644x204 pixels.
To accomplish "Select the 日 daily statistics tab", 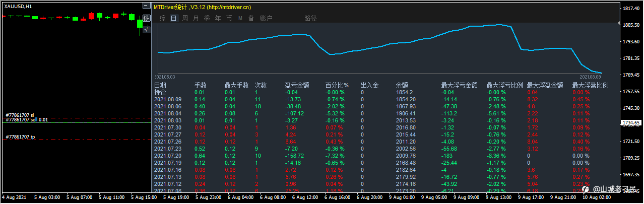I will pos(173,18).
